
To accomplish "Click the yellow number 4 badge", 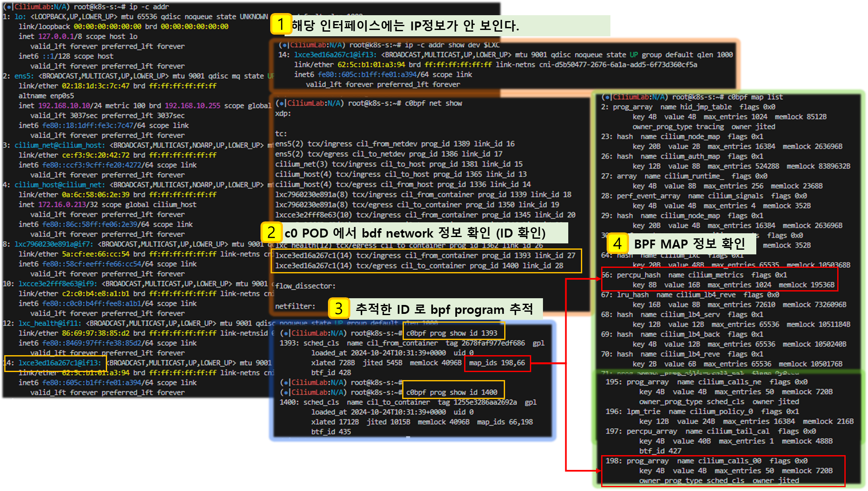I will 618,243.
